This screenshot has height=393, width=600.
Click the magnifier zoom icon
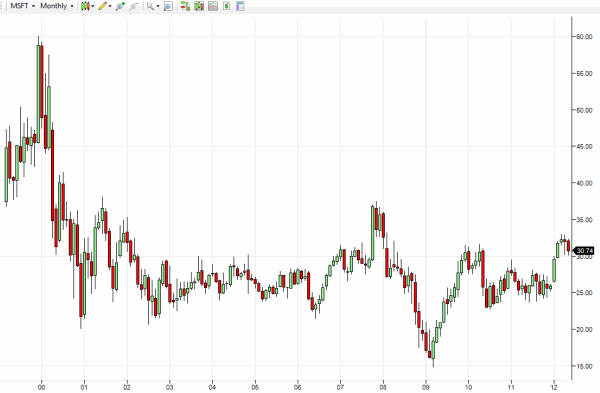click(x=168, y=6)
